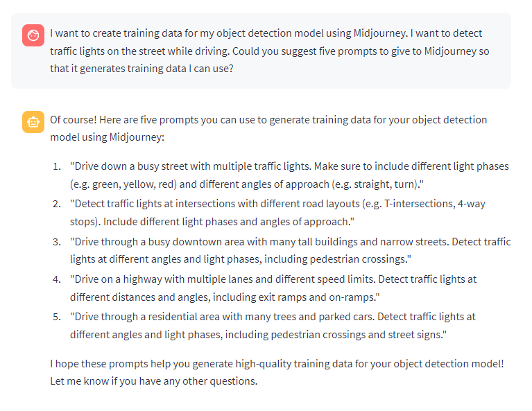Click the user's message about Midjourney training data
This screenshot has width=532, height=411.
(270, 51)
